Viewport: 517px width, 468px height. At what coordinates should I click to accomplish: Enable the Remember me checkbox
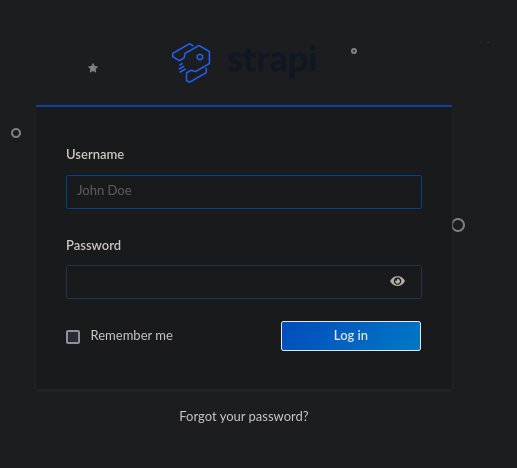(73, 337)
